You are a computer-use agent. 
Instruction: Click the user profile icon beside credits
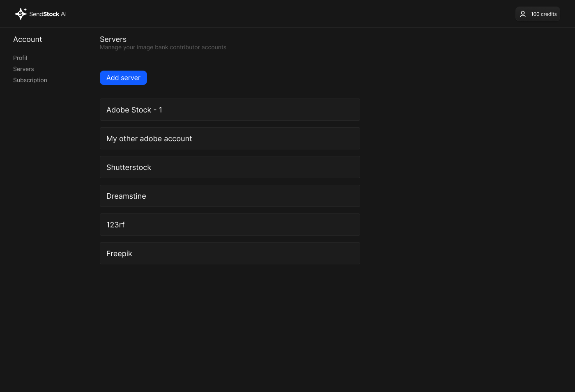(523, 14)
